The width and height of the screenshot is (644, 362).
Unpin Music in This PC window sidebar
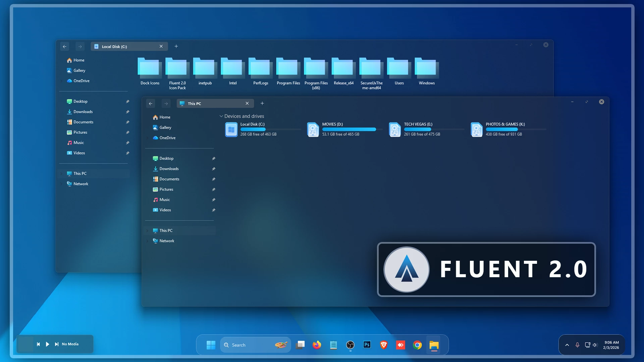[214, 200]
